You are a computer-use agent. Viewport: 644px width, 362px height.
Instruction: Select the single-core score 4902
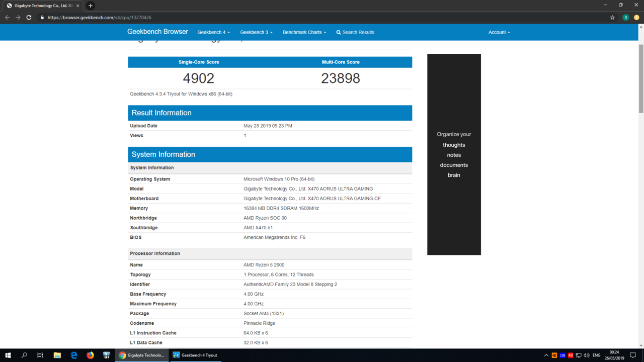point(199,78)
